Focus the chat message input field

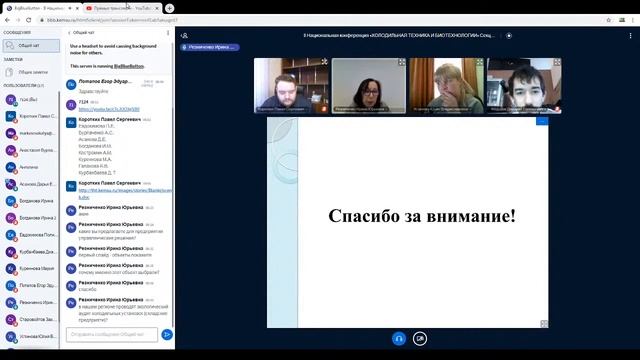point(112,335)
